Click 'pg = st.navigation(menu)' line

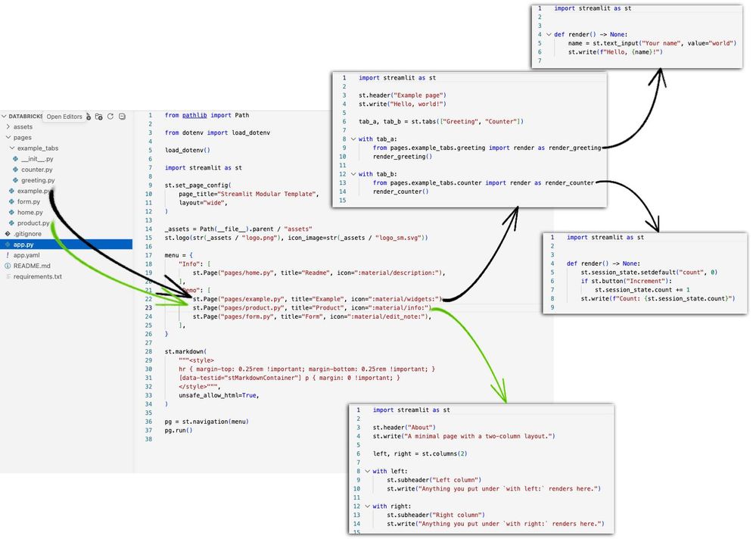click(207, 422)
